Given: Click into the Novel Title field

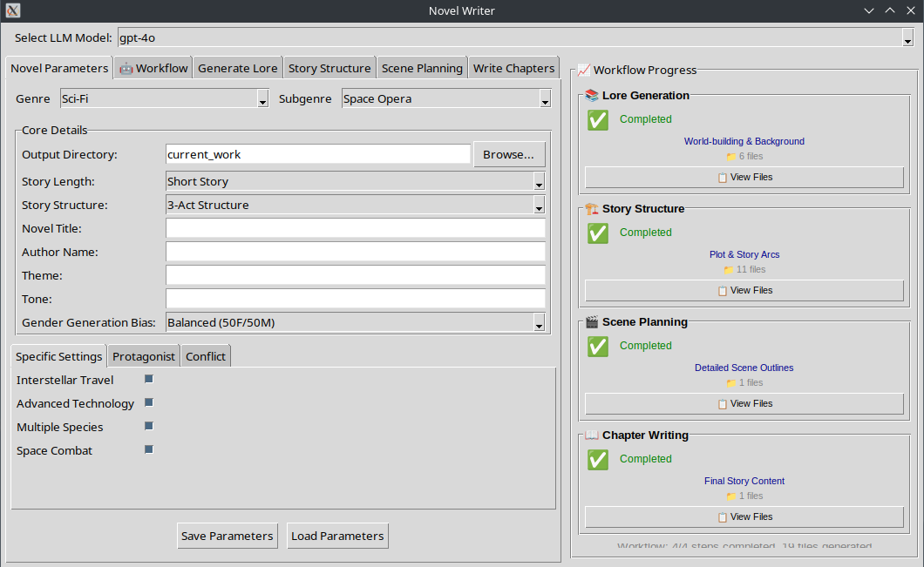Looking at the screenshot, I should click(x=356, y=228).
